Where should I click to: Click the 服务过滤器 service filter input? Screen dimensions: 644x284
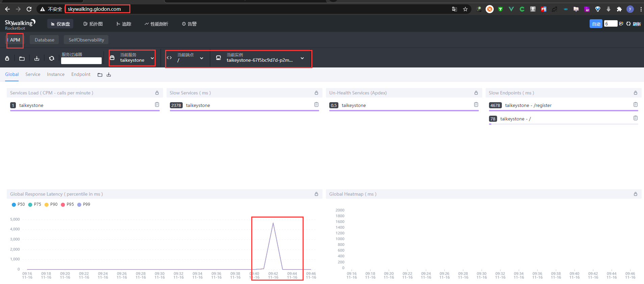pyautogui.click(x=81, y=61)
